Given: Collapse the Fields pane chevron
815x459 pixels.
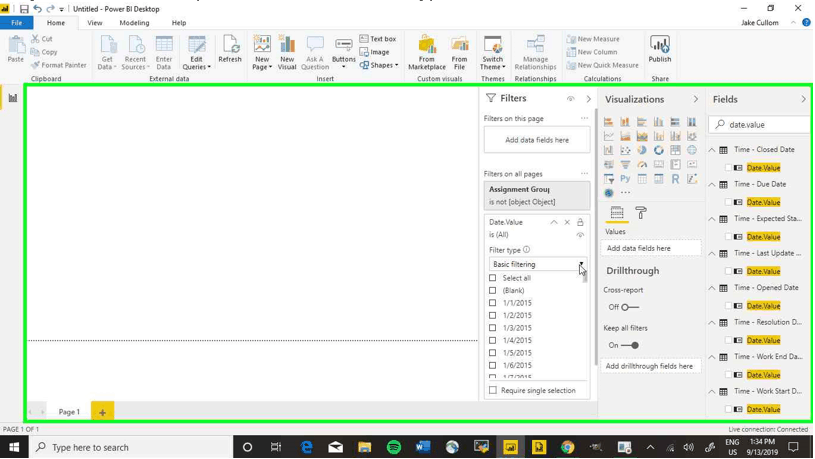Looking at the screenshot, I should (x=803, y=99).
